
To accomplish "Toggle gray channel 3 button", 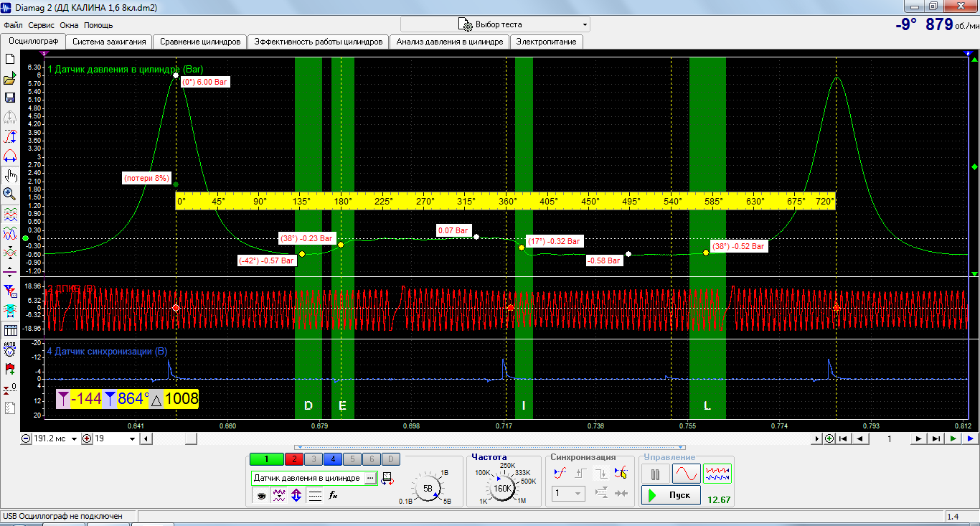I will coord(313,459).
